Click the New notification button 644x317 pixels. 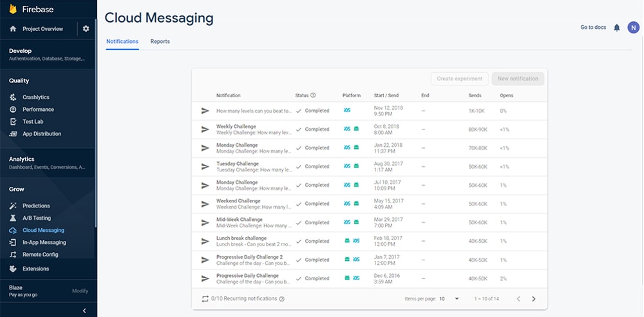pyautogui.click(x=518, y=79)
